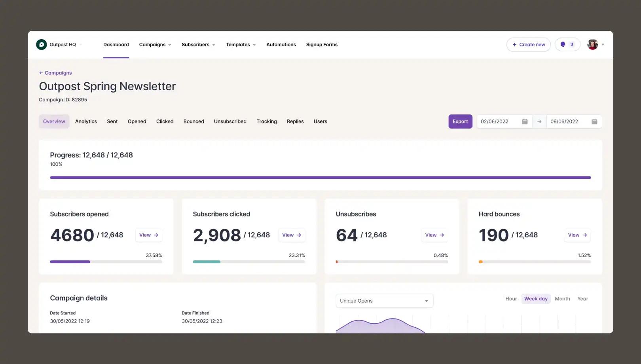Click the 1.52% hard bounce rate text

(x=584, y=256)
